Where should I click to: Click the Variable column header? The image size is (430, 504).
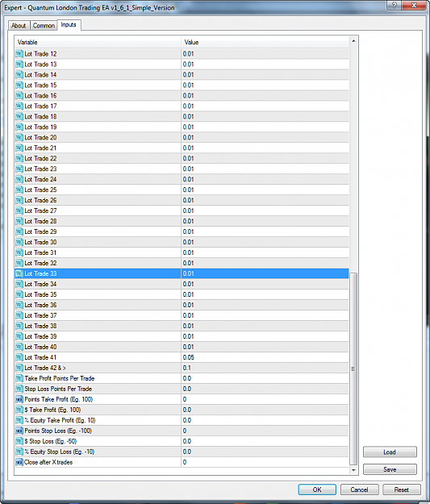[x=98, y=42]
